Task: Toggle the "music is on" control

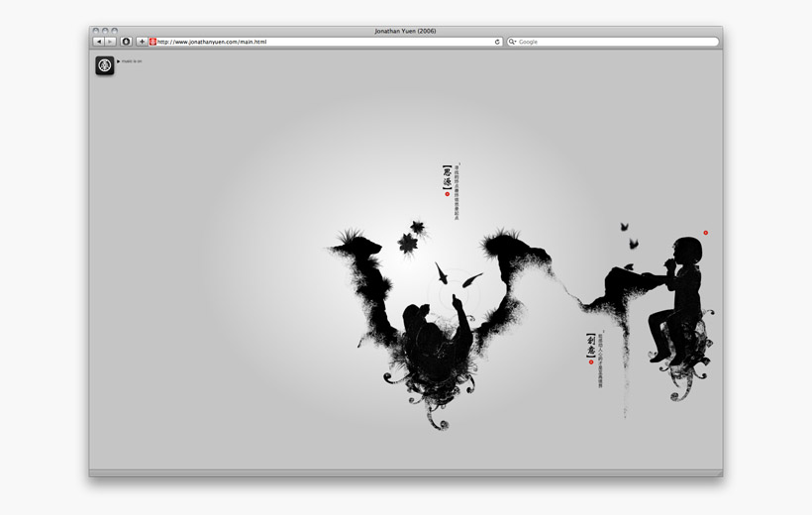Action: [x=130, y=61]
